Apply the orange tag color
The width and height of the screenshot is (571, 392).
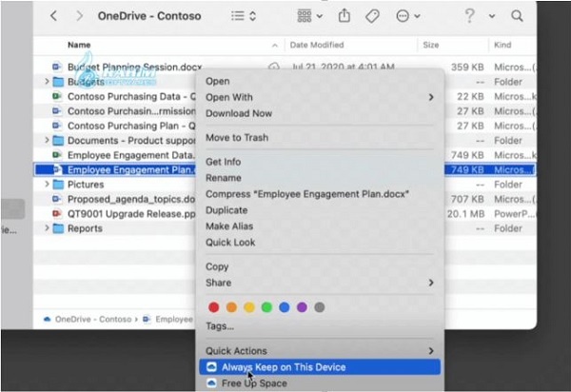231,307
